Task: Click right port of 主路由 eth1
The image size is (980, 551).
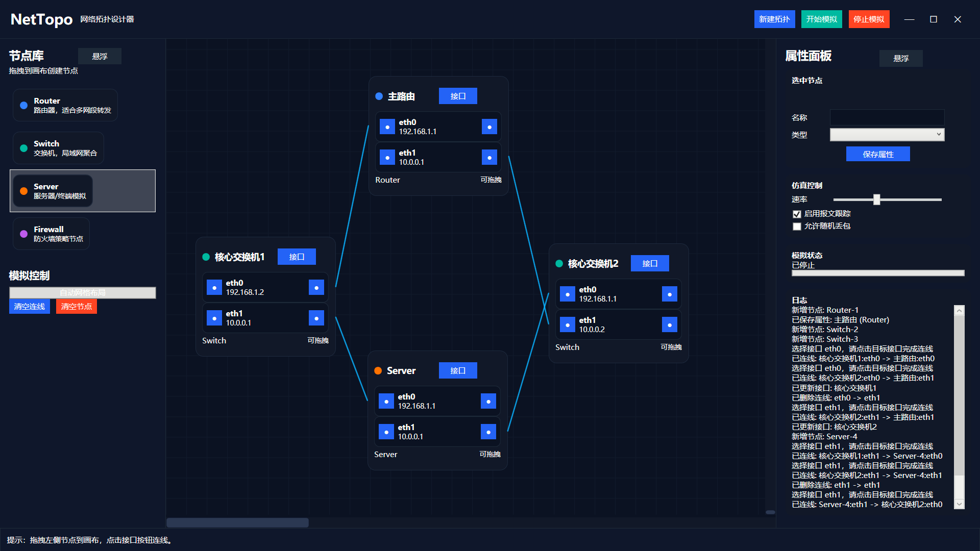Action: (x=489, y=157)
